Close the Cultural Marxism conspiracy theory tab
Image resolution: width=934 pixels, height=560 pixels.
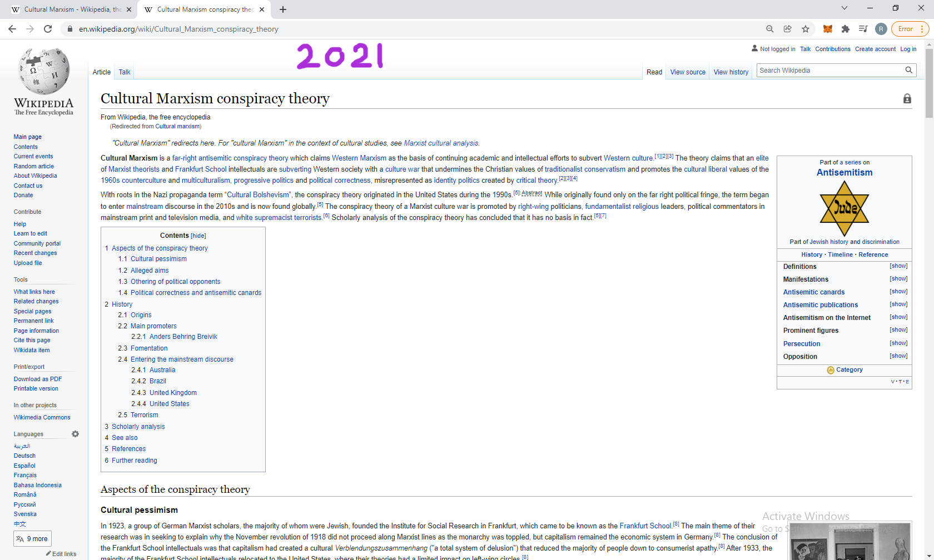click(x=262, y=9)
